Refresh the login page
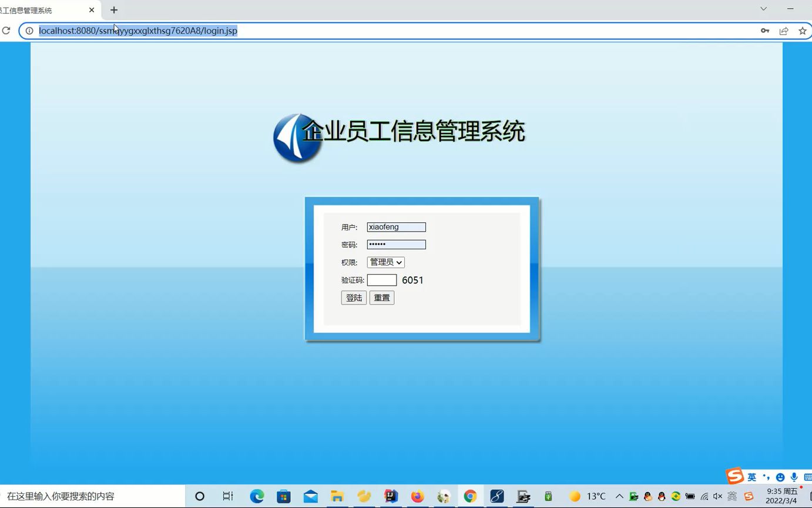This screenshot has height=508, width=812. coord(6,31)
